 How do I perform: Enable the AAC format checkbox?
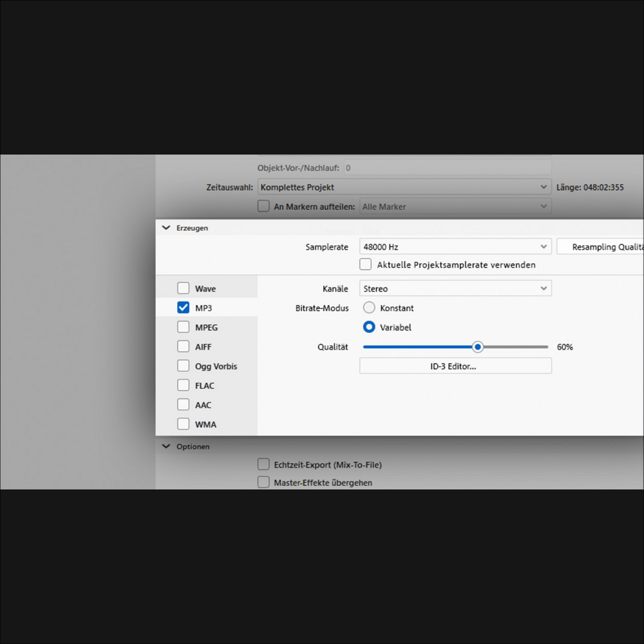click(183, 405)
